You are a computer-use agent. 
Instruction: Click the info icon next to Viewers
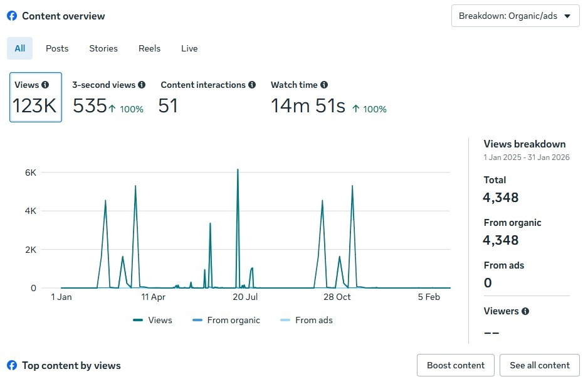point(525,311)
